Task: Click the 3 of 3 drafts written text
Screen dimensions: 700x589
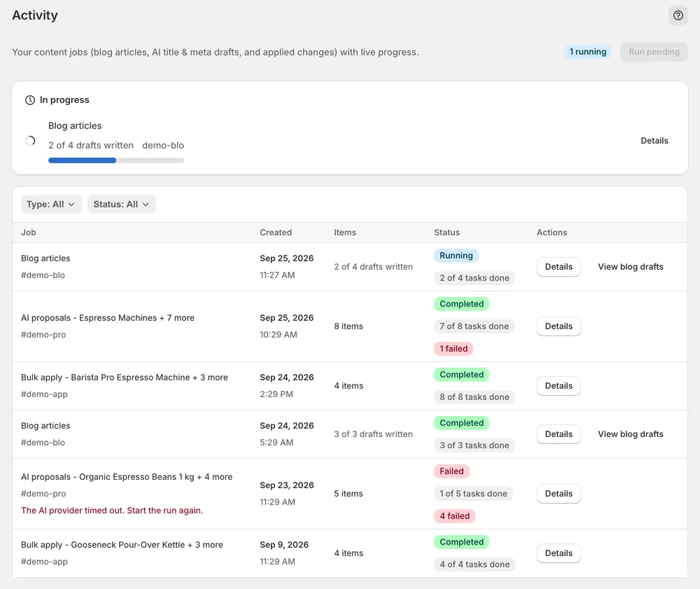Action: point(373,434)
